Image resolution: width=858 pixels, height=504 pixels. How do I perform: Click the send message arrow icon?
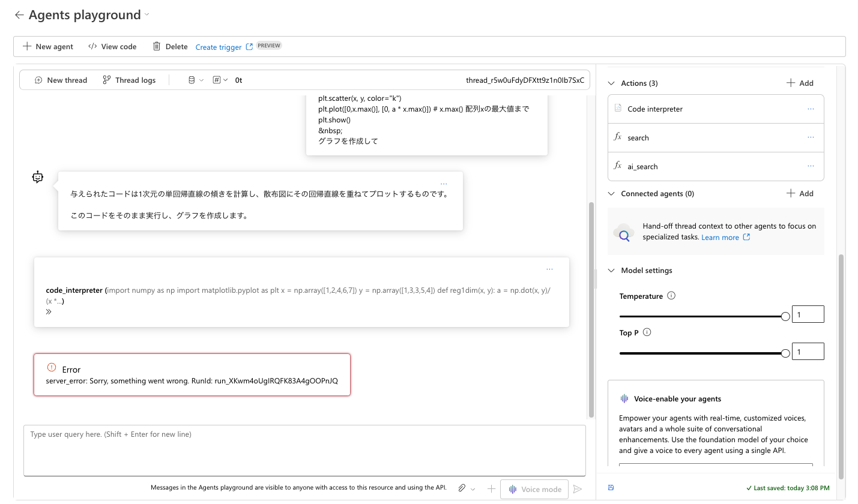coord(578,488)
